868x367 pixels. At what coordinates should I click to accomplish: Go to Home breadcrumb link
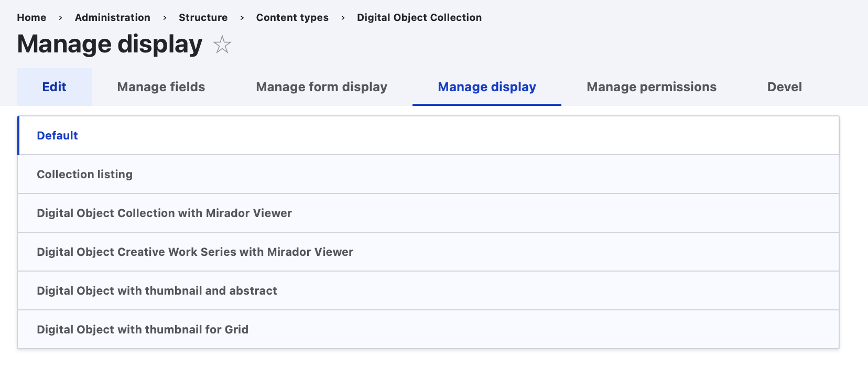tap(31, 17)
